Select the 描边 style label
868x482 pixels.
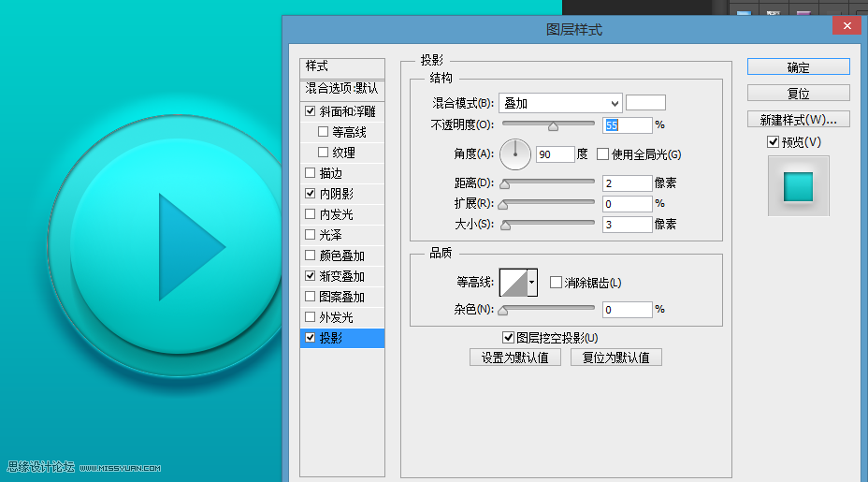[x=331, y=173]
